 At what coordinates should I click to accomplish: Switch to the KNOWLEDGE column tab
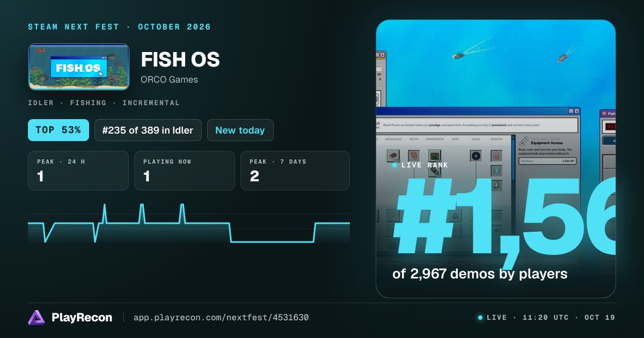point(393,139)
